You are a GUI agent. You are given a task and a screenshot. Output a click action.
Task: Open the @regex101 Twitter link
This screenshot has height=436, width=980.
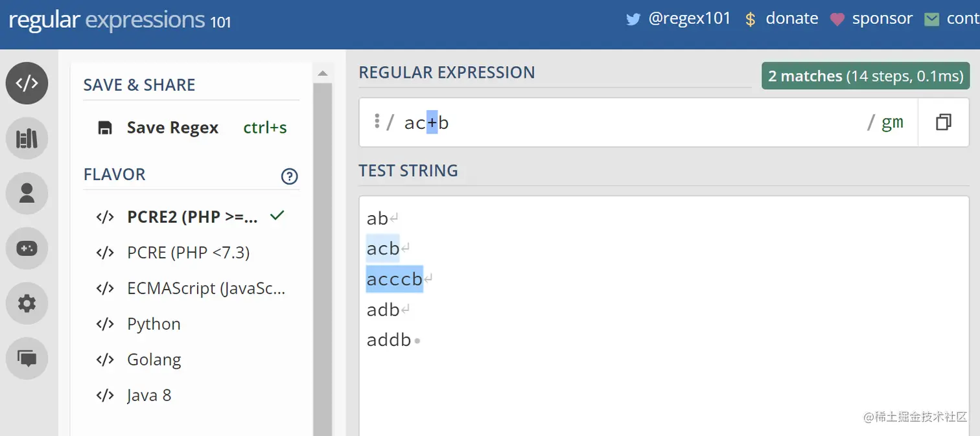pos(688,19)
